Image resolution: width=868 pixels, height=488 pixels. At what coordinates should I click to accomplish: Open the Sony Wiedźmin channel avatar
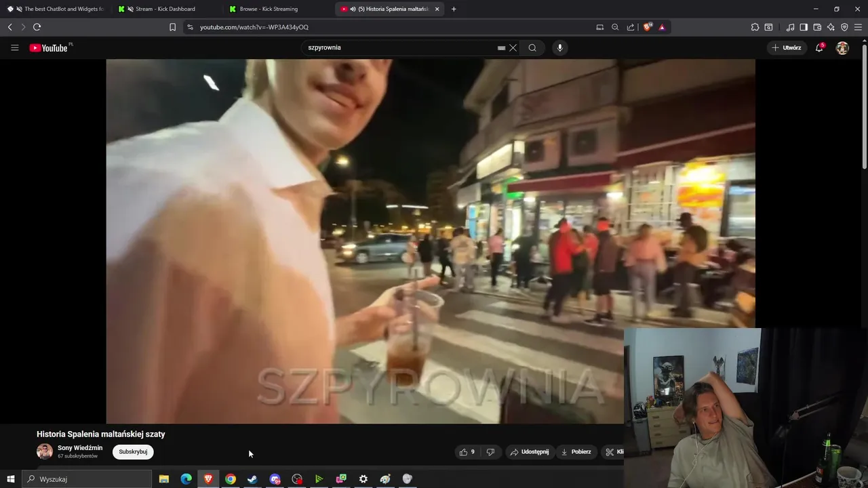(45, 451)
